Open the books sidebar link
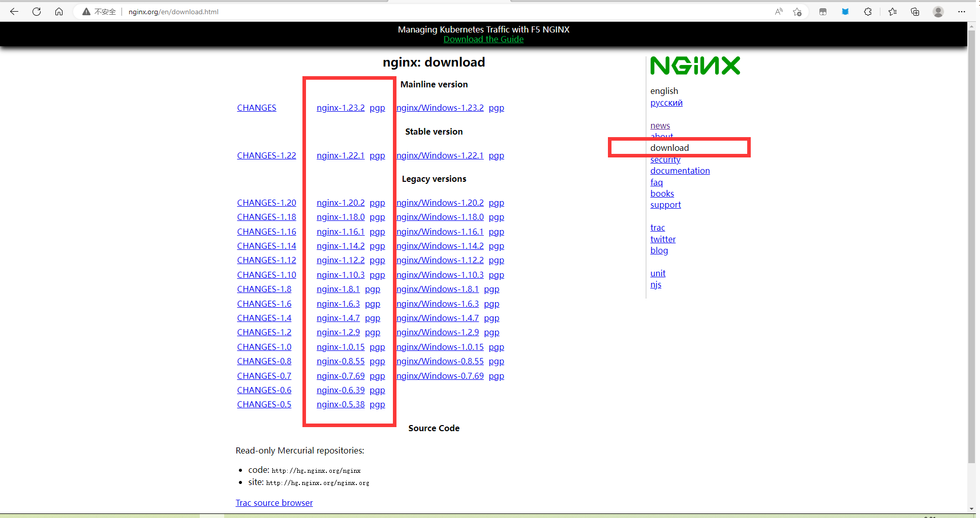980x518 pixels. (662, 193)
